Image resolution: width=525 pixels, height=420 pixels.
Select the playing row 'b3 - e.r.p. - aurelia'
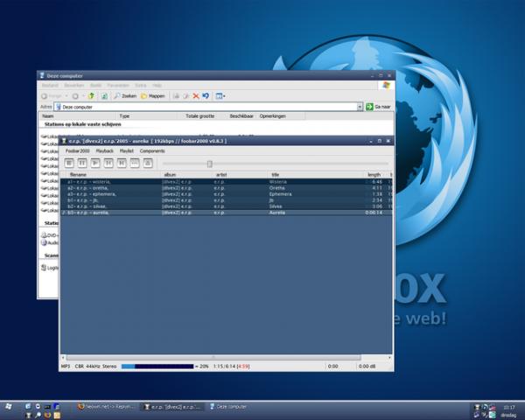click(x=226, y=213)
